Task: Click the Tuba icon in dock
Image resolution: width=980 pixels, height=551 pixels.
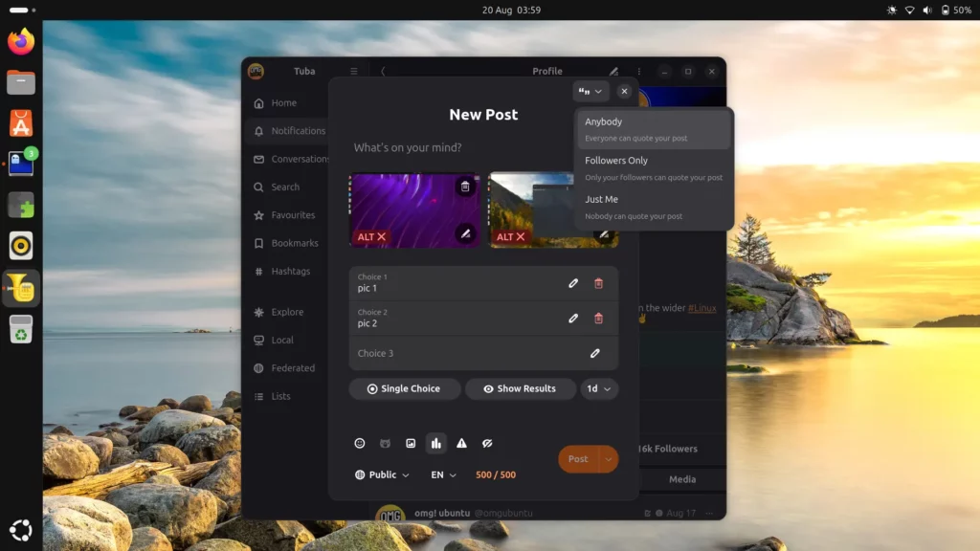Action: (21, 288)
